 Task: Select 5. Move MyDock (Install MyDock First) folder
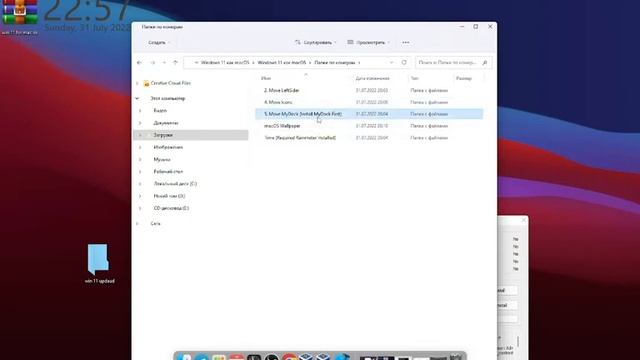tap(303, 114)
